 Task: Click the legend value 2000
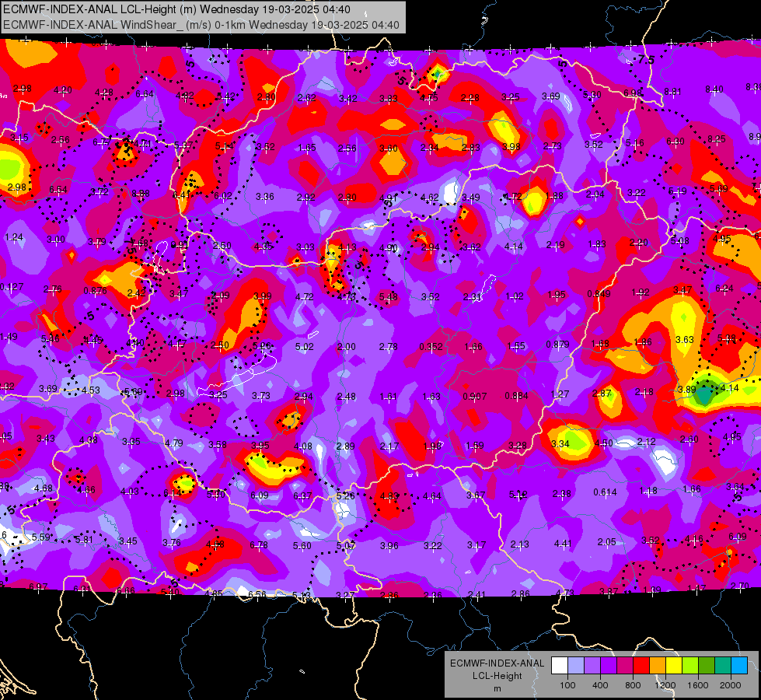731,685
